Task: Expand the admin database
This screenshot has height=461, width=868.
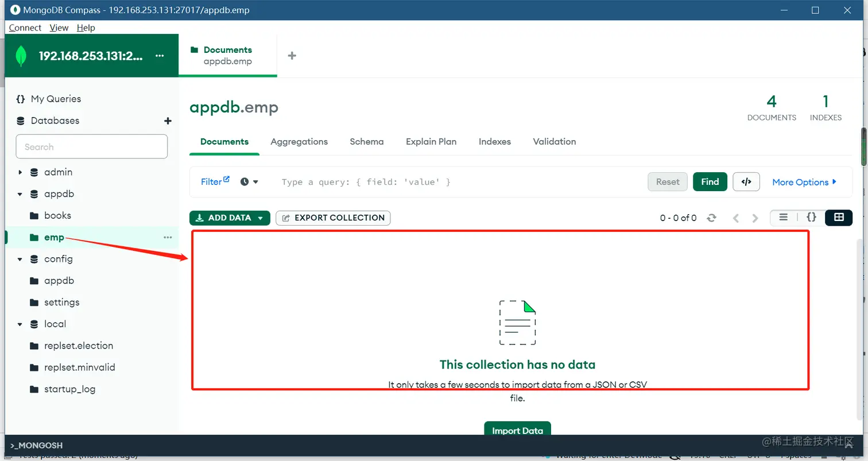Action: pos(20,172)
